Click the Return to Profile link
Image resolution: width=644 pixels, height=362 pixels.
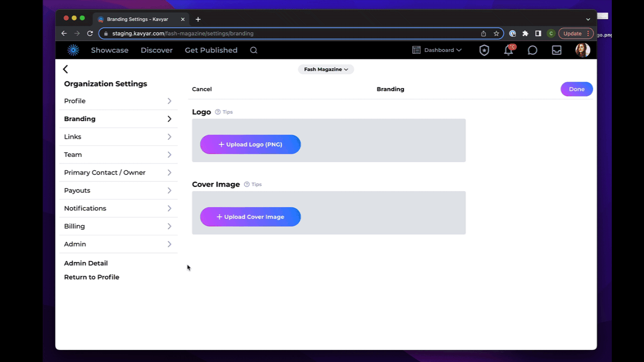tap(92, 277)
